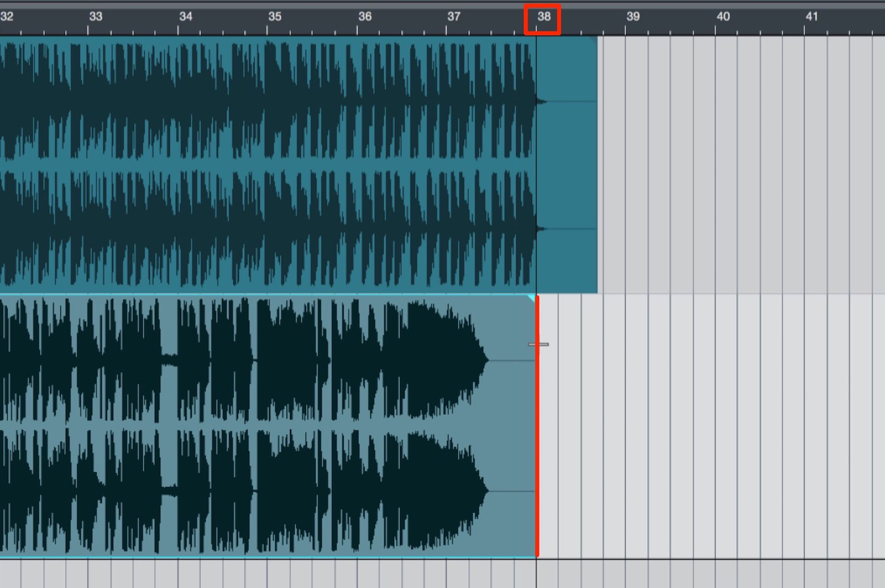This screenshot has height=588, width=885.
Task: Click bar 37 on the timeline ruler
Action: 454,17
